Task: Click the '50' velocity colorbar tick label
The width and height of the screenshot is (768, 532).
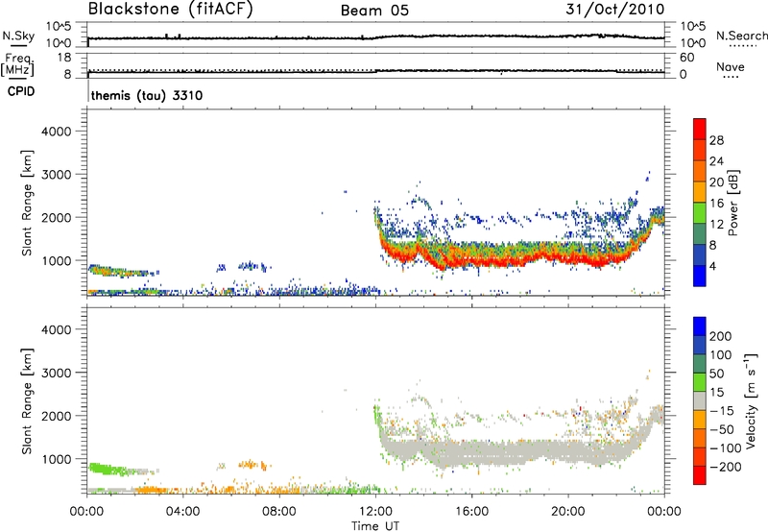Action: coord(716,374)
